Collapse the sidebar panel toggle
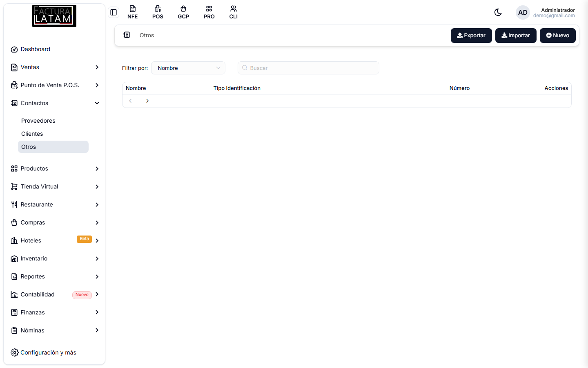 (114, 12)
